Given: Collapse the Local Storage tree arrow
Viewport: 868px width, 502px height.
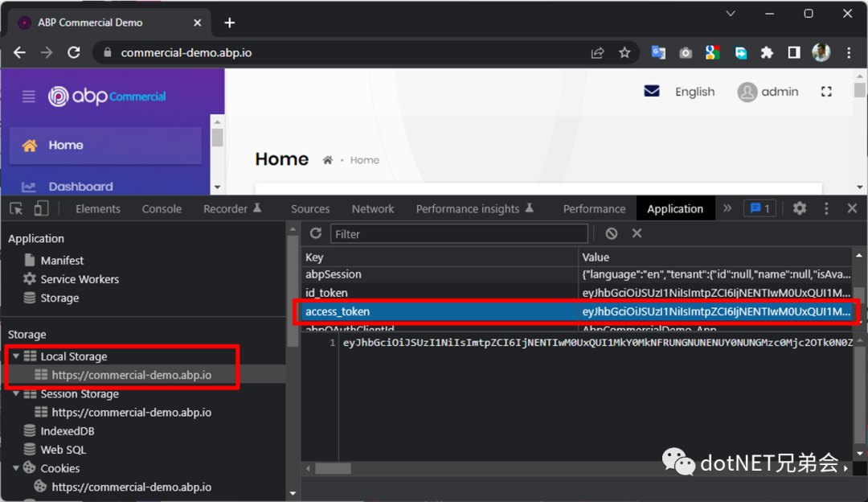Looking at the screenshot, I should pos(16,356).
